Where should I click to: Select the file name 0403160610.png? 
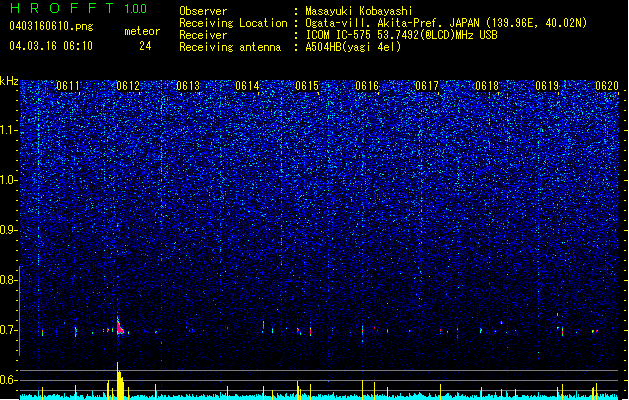pos(51,26)
